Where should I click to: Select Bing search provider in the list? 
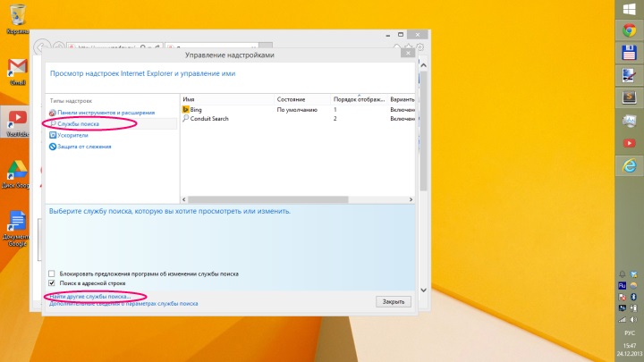pyautogui.click(x=196, y=109)
